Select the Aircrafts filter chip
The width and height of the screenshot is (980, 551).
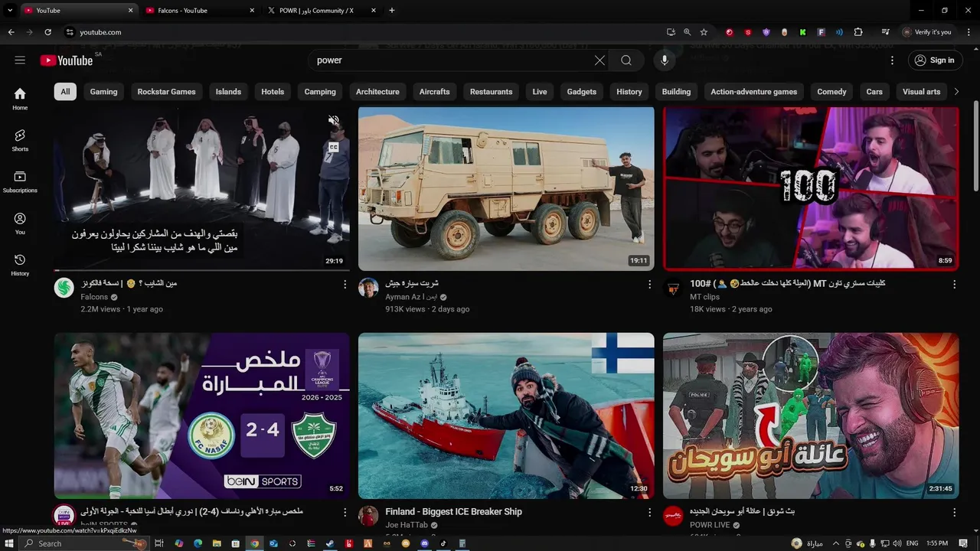click(434, 92)
